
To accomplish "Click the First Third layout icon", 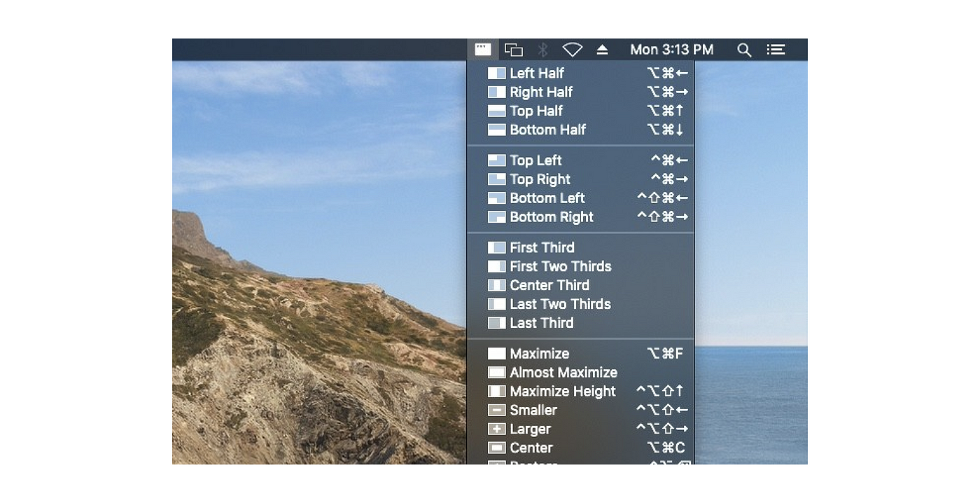I will pyautogui.click(x=496, y=247).
